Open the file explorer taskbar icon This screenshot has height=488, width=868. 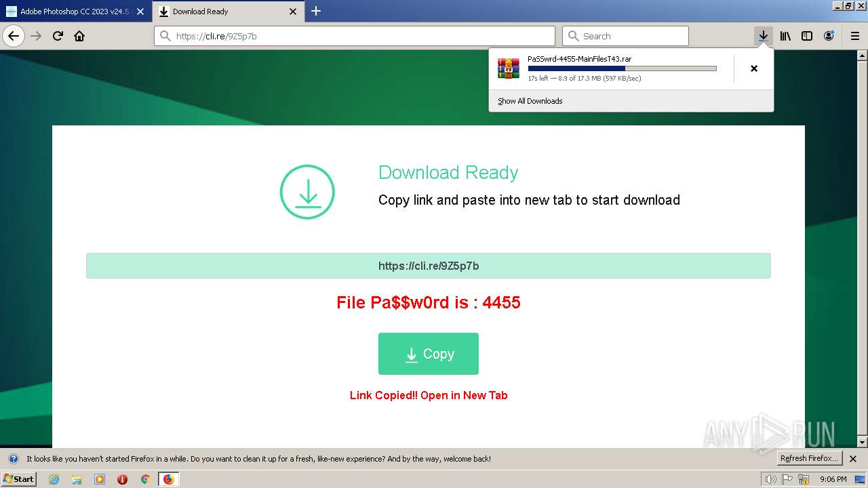pos(77,479)
